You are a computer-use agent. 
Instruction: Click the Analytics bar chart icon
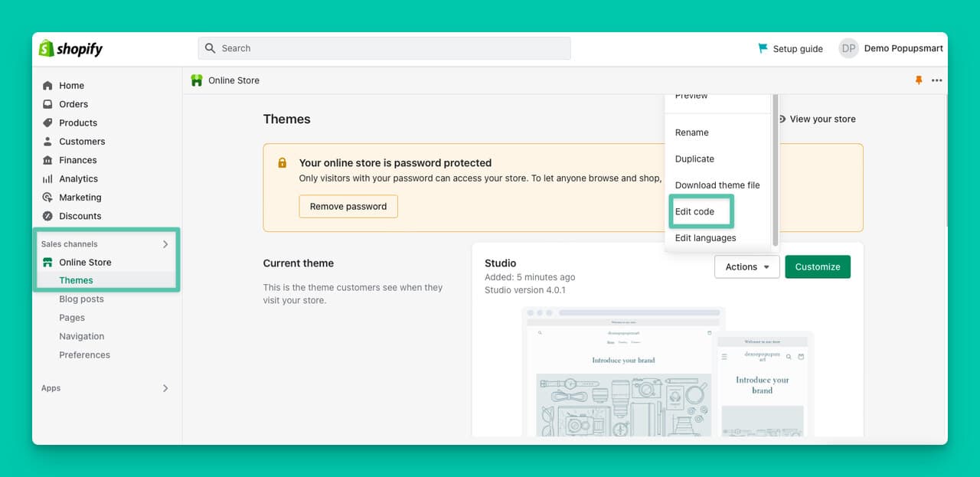(47, 178)
